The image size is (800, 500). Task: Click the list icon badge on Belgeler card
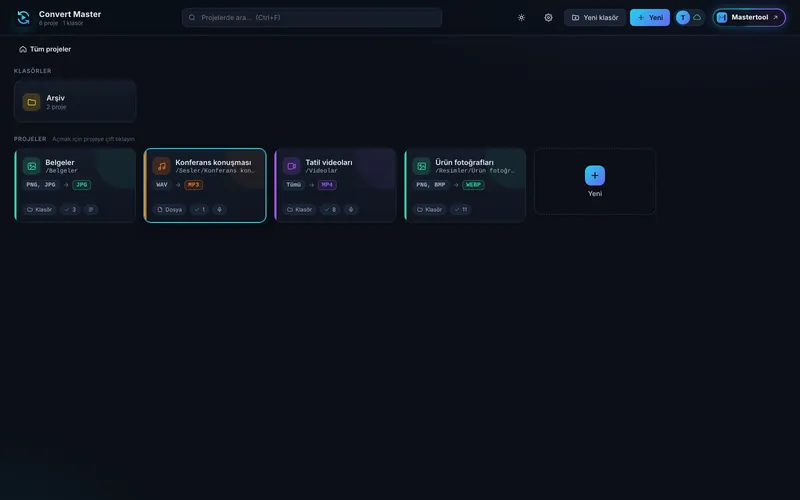91,209
